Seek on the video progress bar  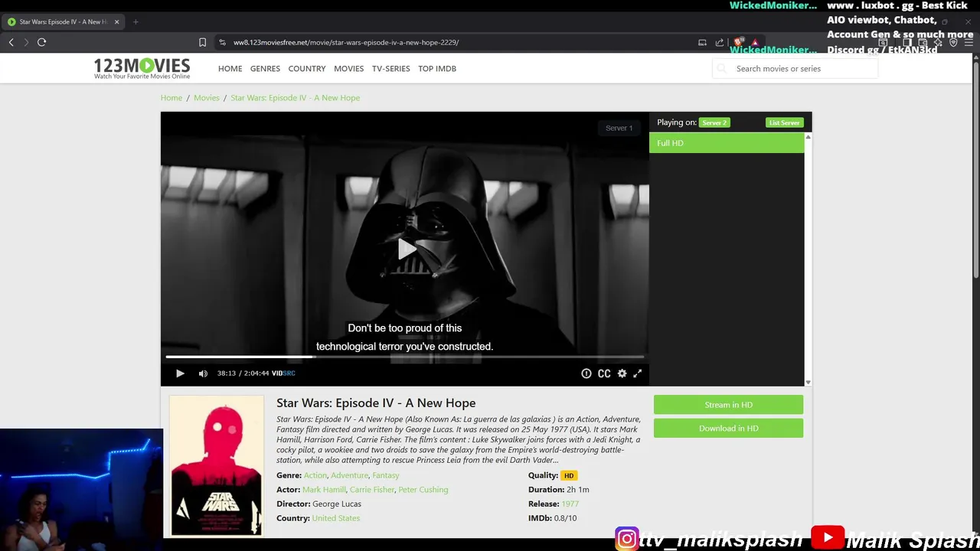[405, 357]
